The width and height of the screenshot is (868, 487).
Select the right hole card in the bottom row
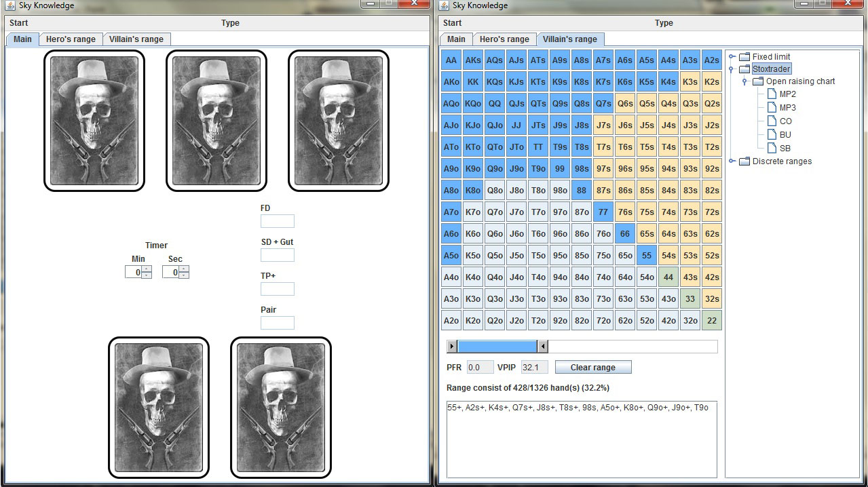click(x=281, y=408)
